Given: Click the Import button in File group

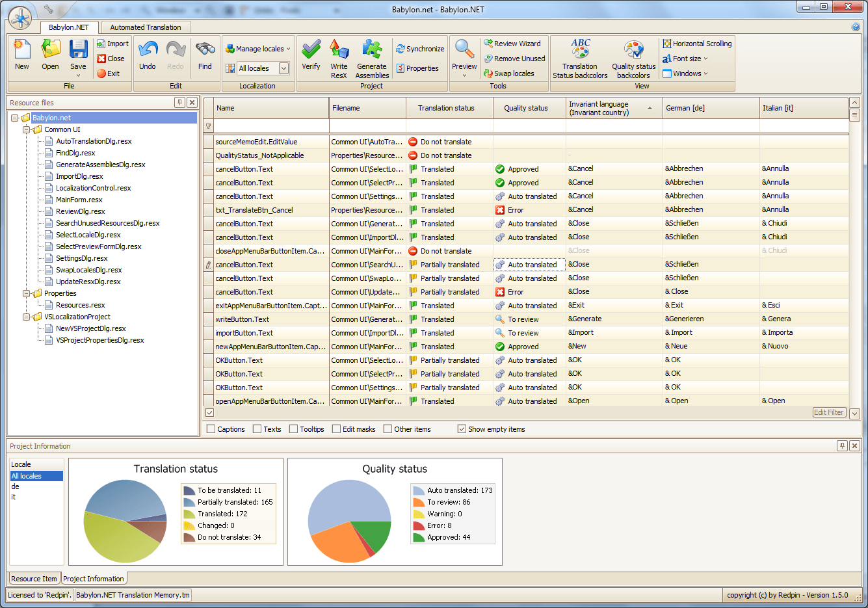Looking at the screenshot, I should [x=112, y=44].
